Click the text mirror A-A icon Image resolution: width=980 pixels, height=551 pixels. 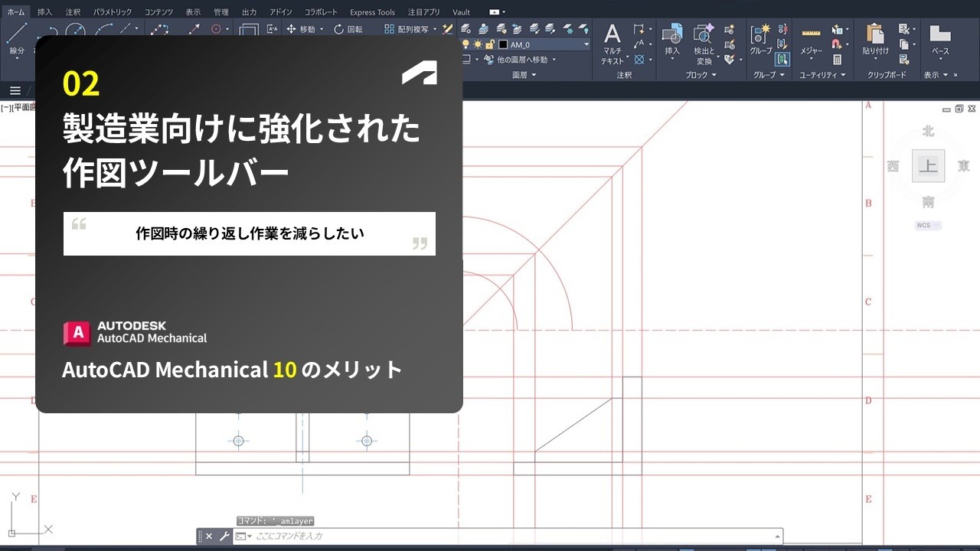[x=273, y=29]
